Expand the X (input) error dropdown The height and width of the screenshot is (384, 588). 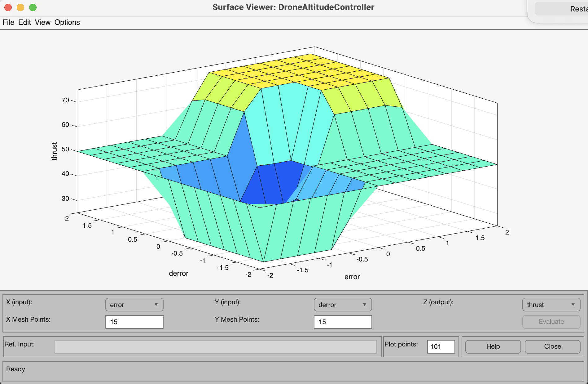pyautogui.click(x=134, y=305)
